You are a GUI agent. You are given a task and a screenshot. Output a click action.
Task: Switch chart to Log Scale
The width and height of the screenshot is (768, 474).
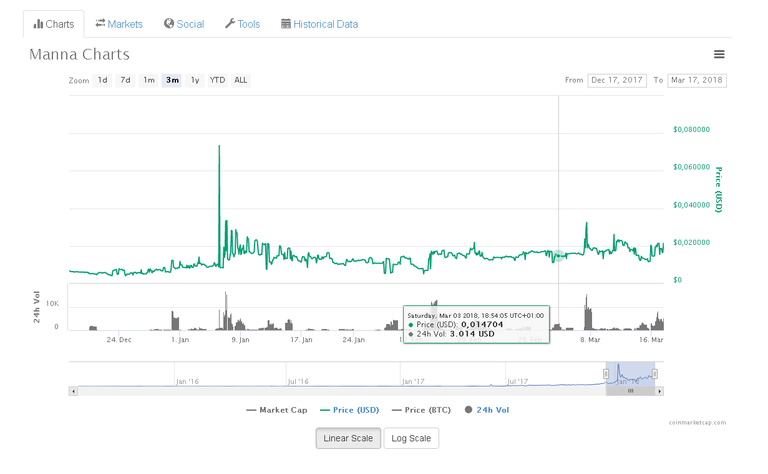pyautogui.click(x=411, y=438)
